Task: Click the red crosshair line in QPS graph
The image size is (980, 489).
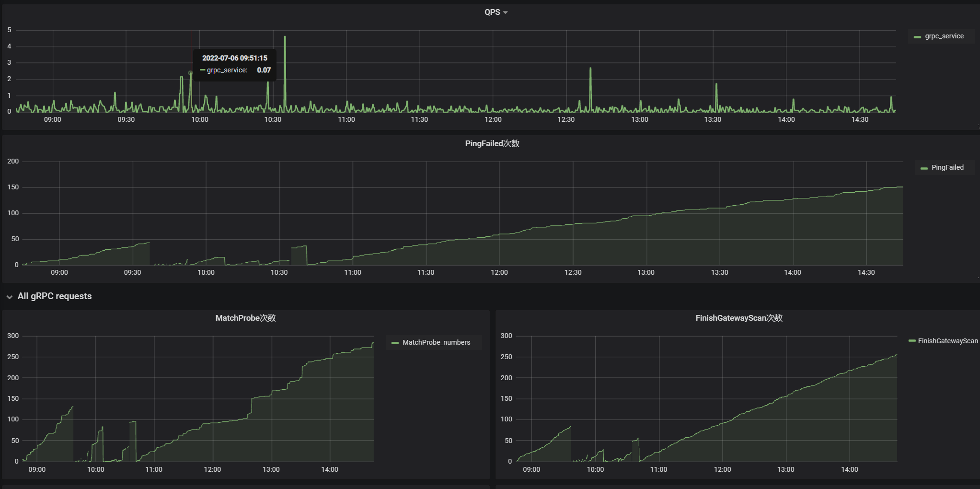Action: point(191,71)
